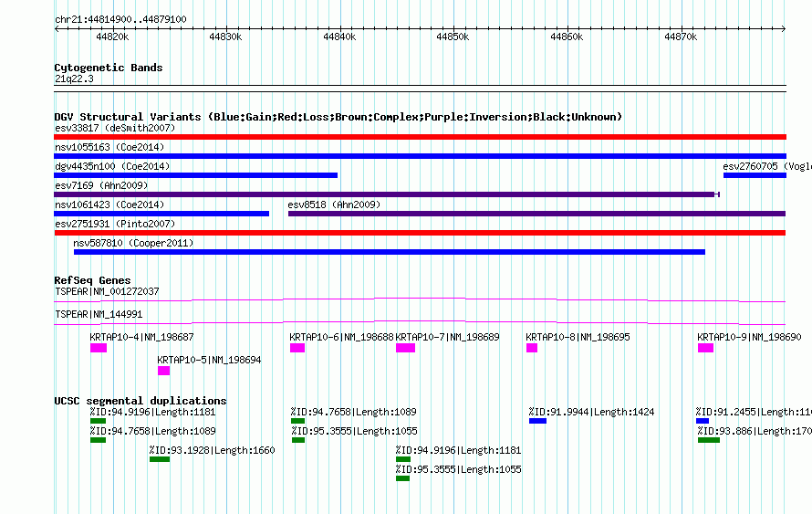812x514 pixels.
Task: Click the RefSeq Genes track title
Action: pyautogui.click(x=92, y=279)
